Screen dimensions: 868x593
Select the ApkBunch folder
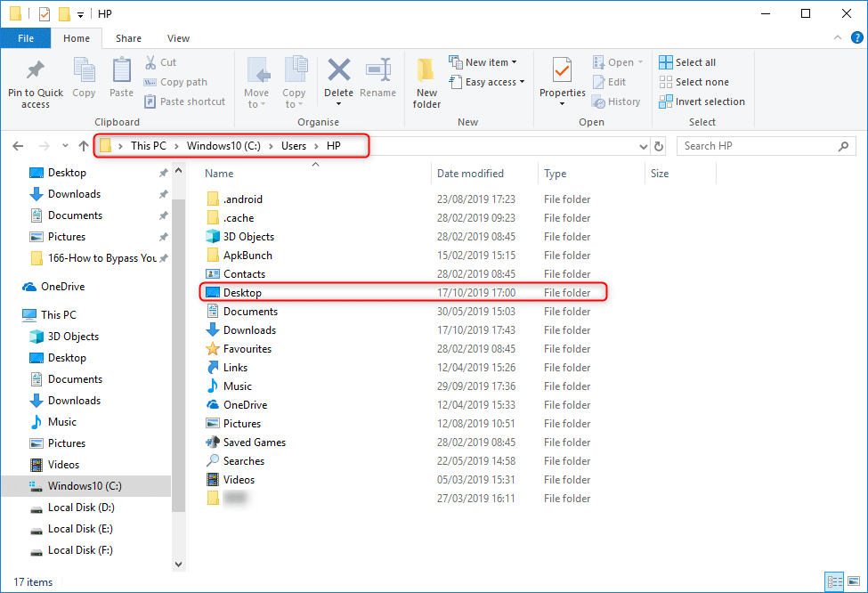403,256
